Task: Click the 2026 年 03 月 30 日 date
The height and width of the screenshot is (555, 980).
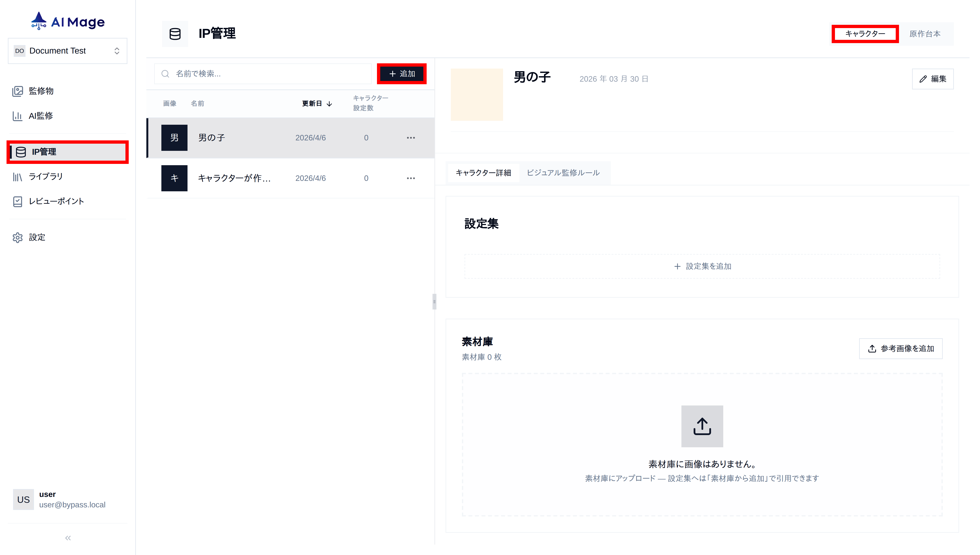Action: pyautogui.click(x=613, y=79)
